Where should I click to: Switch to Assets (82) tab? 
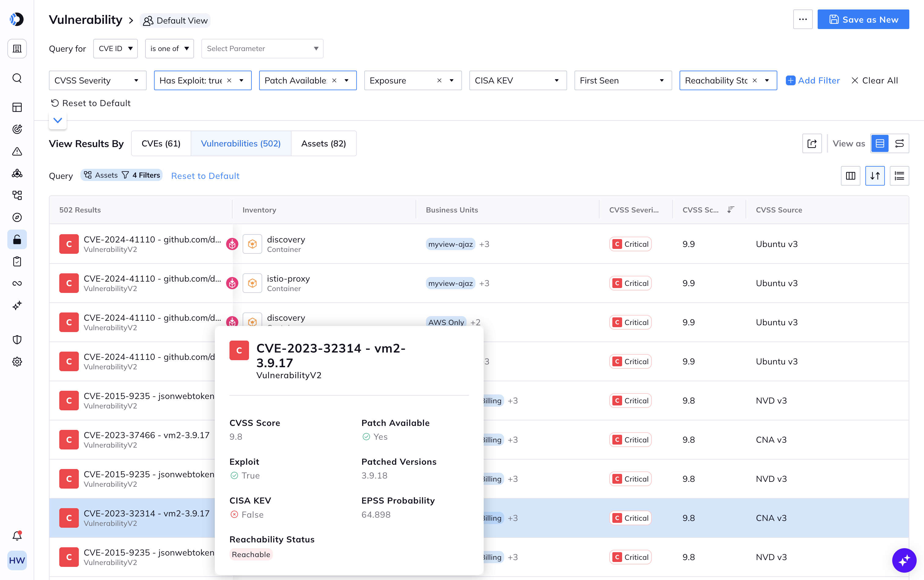click(324, 143)
